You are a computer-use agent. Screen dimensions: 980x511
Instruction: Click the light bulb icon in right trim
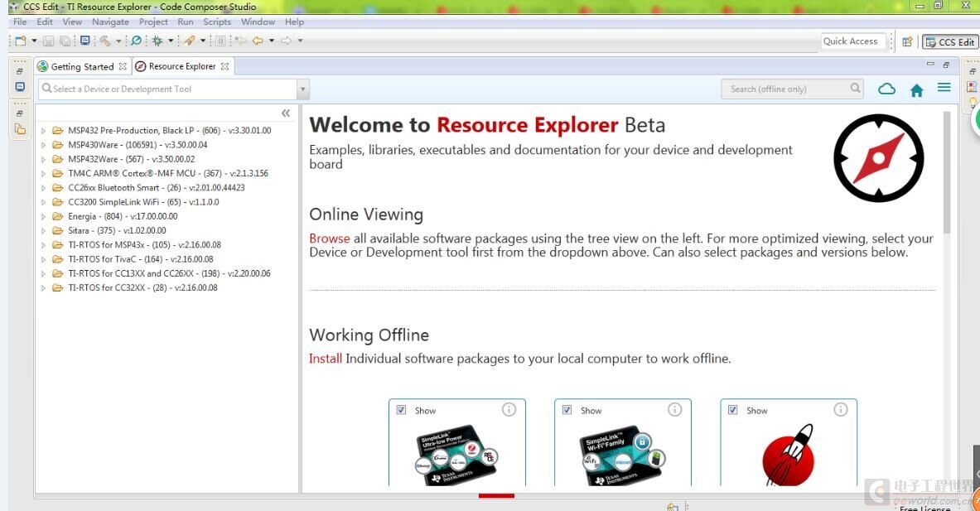tap(973, 102)
